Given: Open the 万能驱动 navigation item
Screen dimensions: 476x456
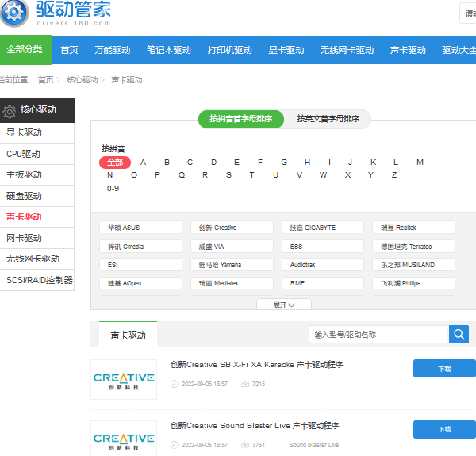Looking at the screenshot, I should [x=113, y=50].
